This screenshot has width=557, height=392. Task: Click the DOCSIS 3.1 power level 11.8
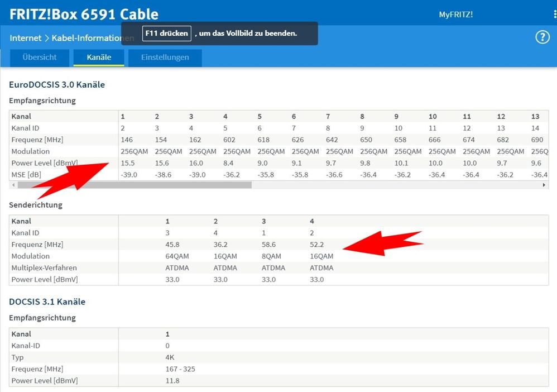[172, 381]
